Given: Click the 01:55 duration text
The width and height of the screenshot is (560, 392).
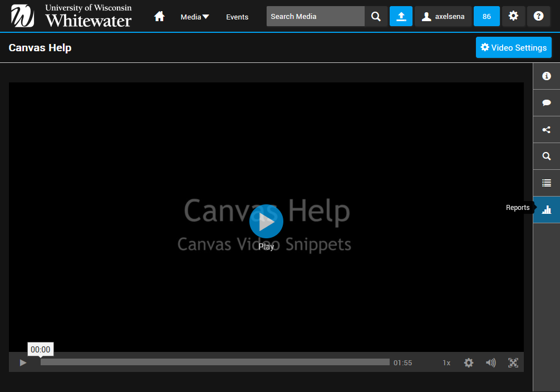Looking at the screenshot, I should (x=402, y=362).
